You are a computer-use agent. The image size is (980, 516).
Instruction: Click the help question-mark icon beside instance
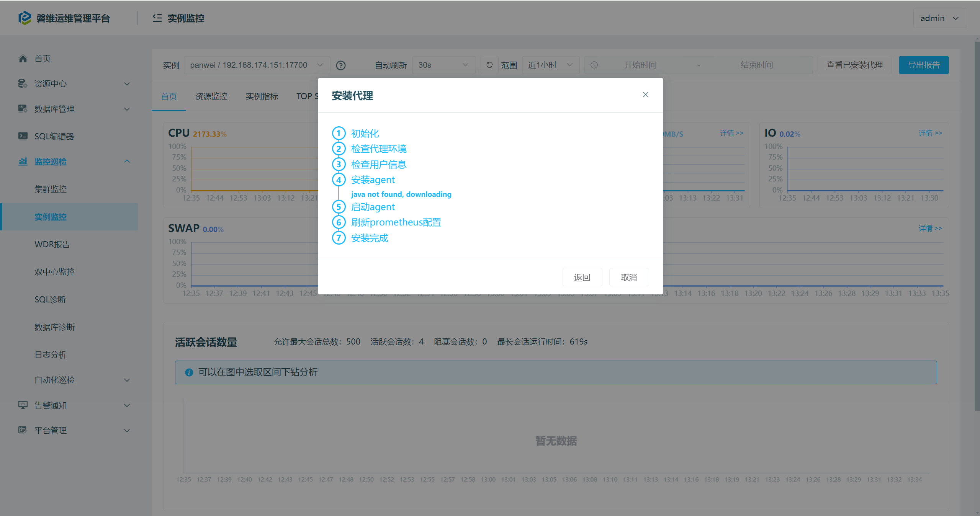[x=340, y=65]
